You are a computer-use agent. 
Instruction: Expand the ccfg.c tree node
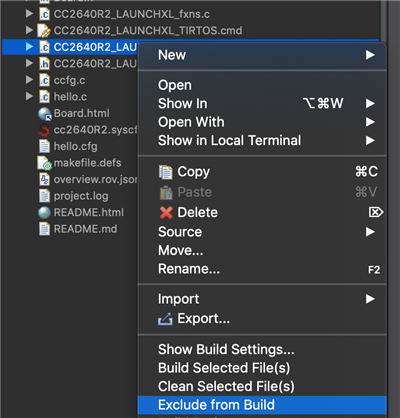pos(29,80)
